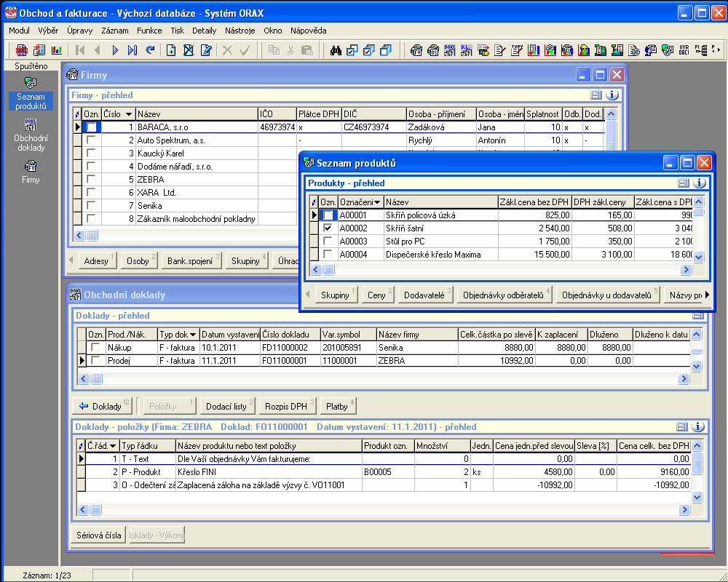Click the binoculars search icon in toolbar
Image resolution: width=728 pixels, height=582 pixels.
pyautogui.click(x=336, y=50)
